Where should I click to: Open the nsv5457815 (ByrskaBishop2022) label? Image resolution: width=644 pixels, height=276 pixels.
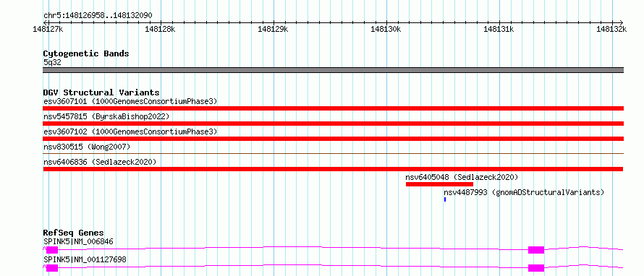click(x=106, y=116)
